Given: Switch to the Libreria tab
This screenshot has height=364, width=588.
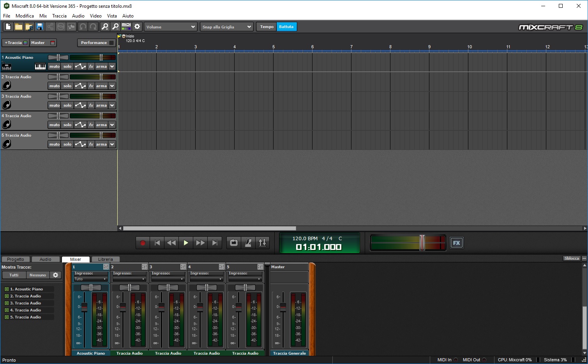Looking at the screenshot, I should coord(106,259).
